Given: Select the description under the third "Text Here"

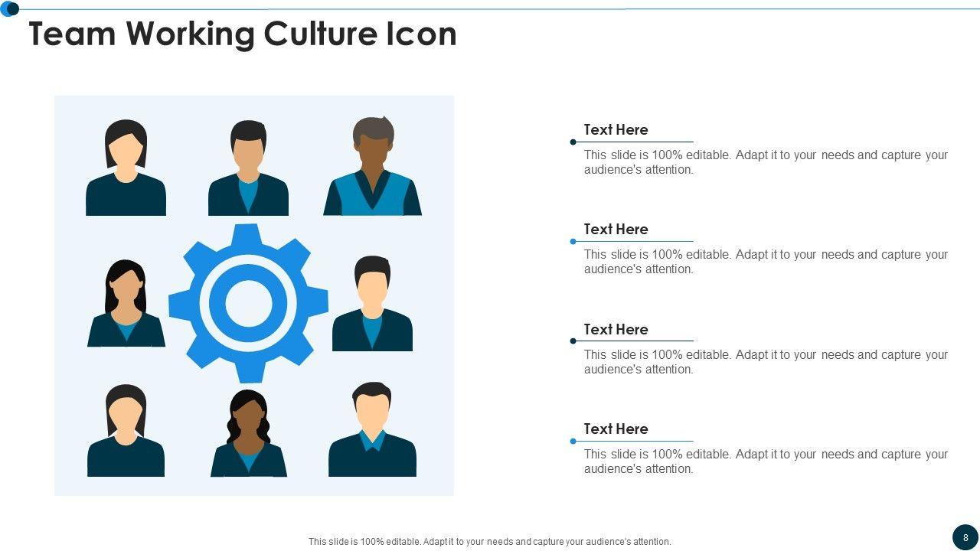Looking at the screenshot, I should tap(766, 362).
